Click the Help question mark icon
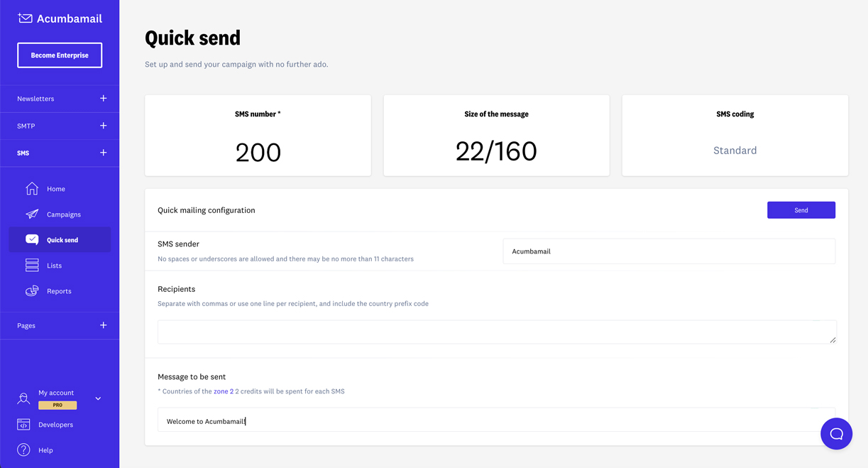The width and height of the screenshot is (868, 468). (x=23, y=450)
